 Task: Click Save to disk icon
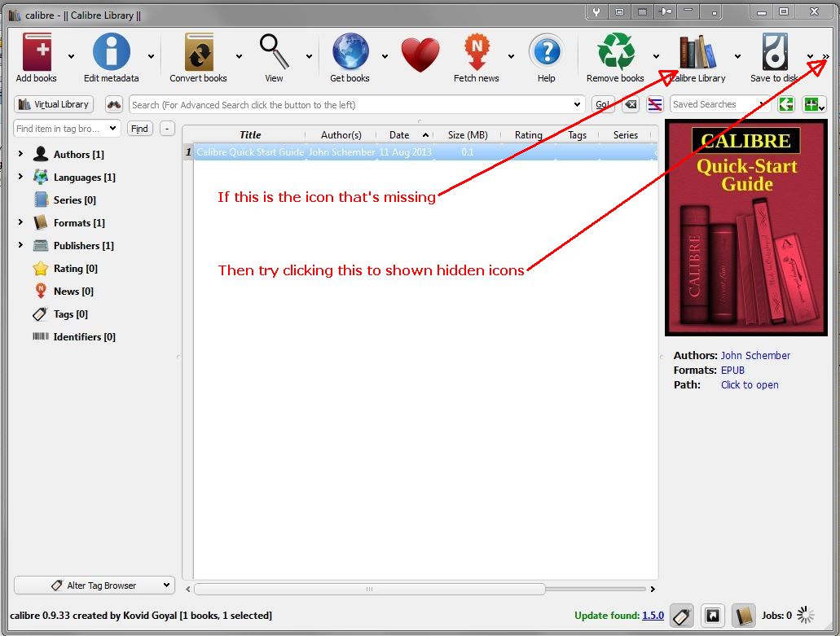click(x=775, y=52)
